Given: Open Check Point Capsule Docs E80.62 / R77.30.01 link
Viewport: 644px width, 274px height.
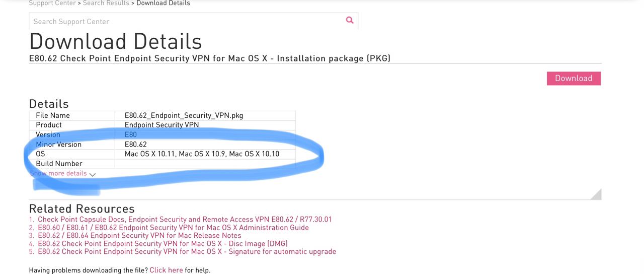Looking at the screenshot, I should [185, 220].
